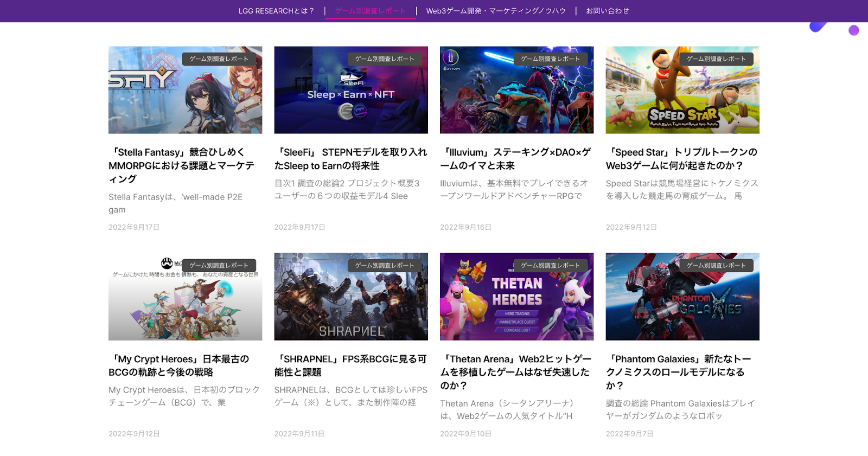Click category badge on My Crypt Heroes card
The image size is (868, 456).
(x=219, y=266)
